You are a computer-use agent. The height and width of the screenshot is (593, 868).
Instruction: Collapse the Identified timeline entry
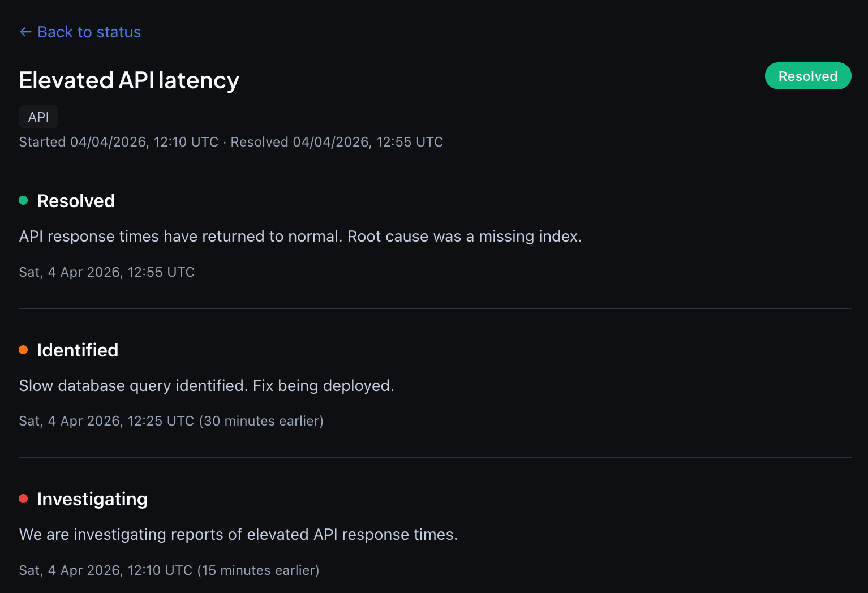[78, 350]
